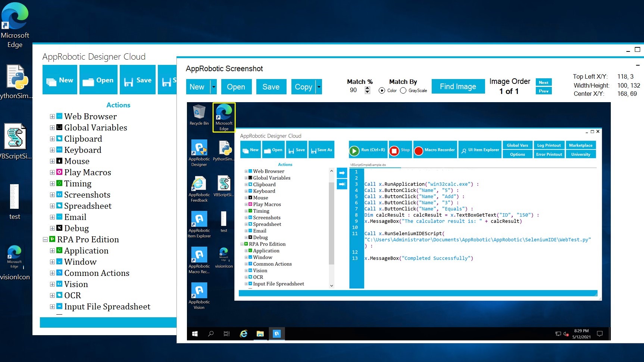Click the Debug icon in Actions tree

[59, 228]
